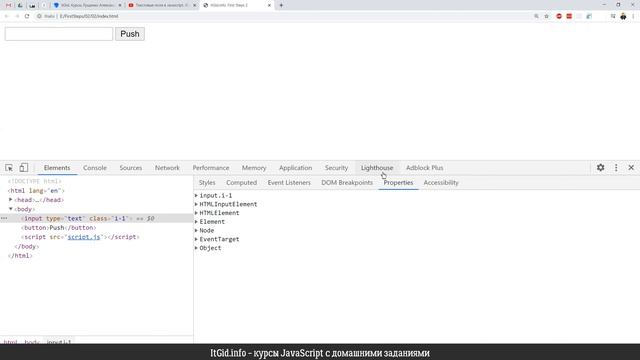Bookmark this page with star icon

(547, 16)
